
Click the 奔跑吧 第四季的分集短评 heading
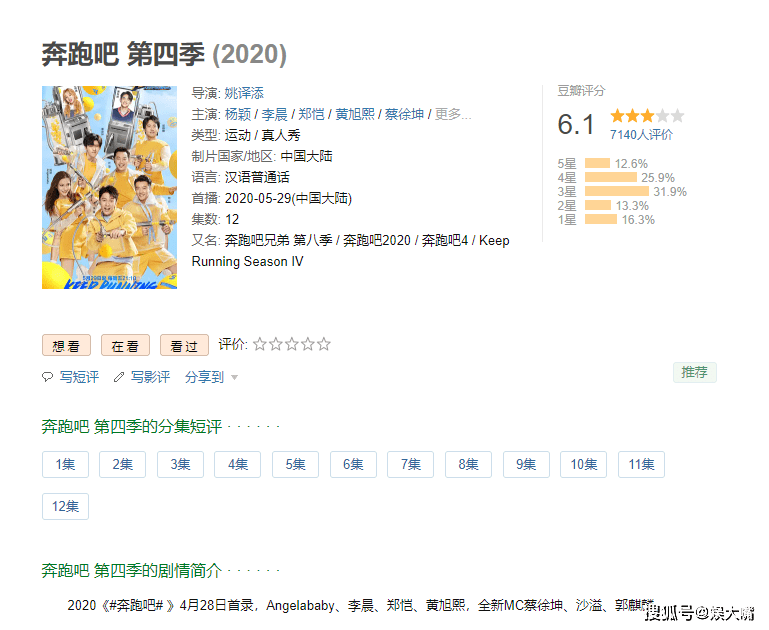click(132, 427)
